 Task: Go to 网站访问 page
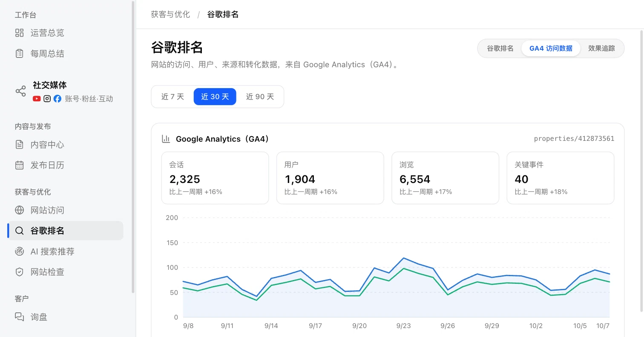pyautogui.click(x=65, y=210)
